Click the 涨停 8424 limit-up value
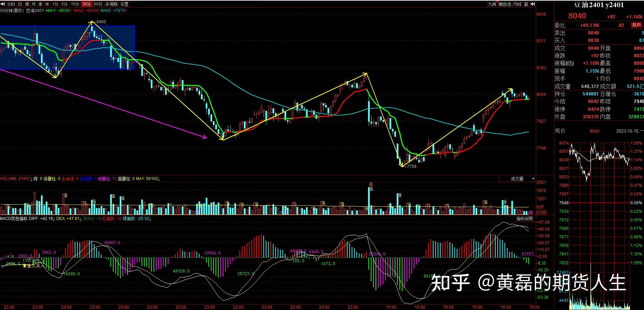Image resolution: width=644 pixels, height=310 pixels. click(594, 109)
